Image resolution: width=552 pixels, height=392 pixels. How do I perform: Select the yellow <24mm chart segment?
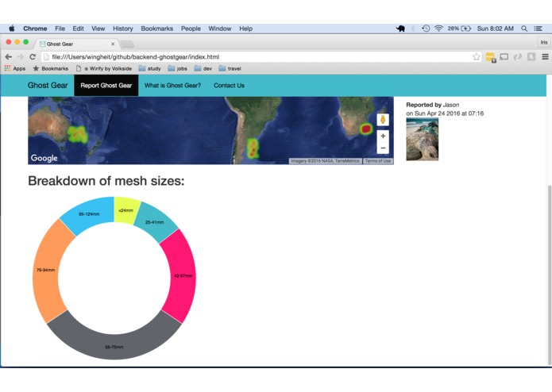(125, 210)
